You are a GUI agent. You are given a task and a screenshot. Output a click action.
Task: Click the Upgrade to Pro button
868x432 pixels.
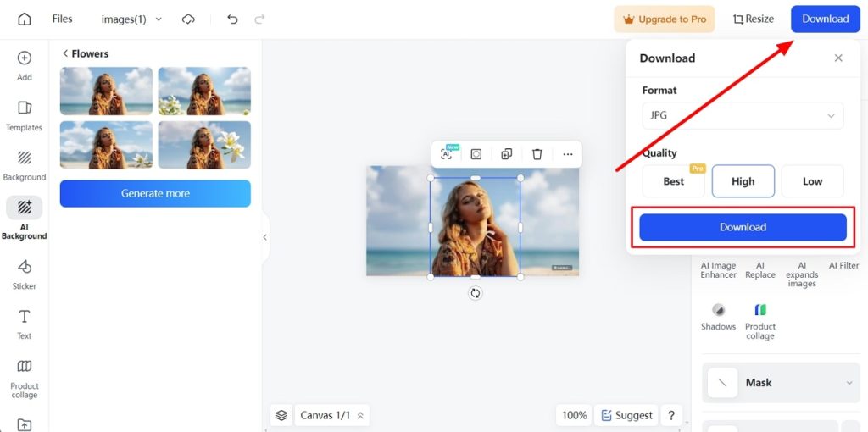[x=665, y=19]
